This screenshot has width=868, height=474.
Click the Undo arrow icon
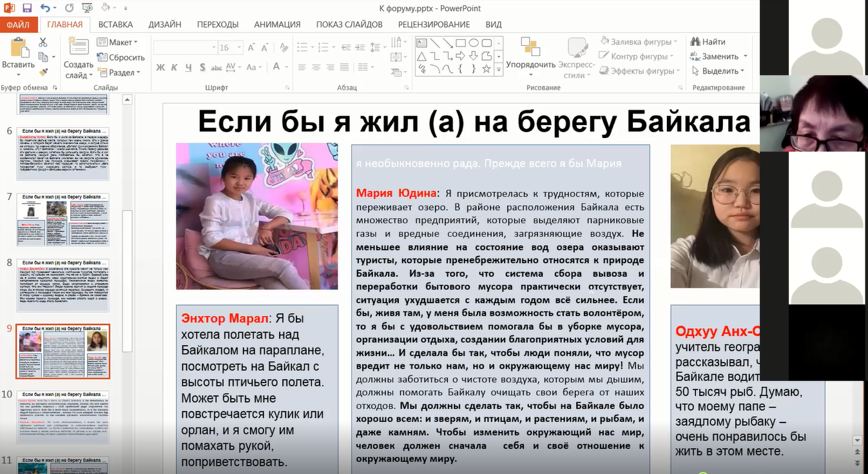[44, 8]
